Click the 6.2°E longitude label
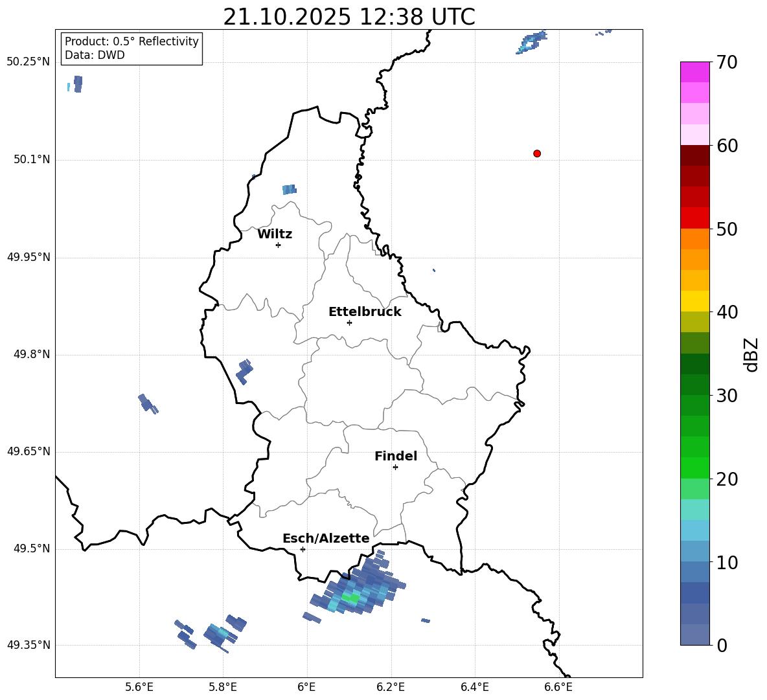The height and width of the screenshot is (700, 767). (391, 687)
